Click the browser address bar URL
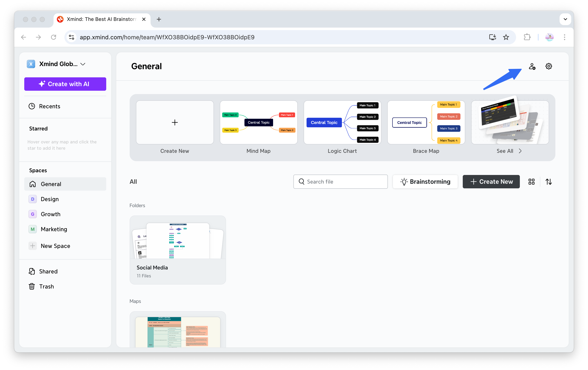 [167, 37]
